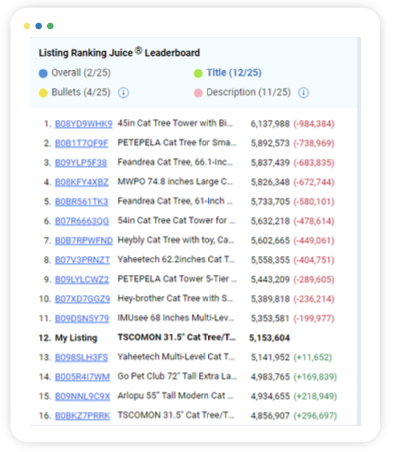The height and width of the screenshot is (452, 393).
Task: Open ASIN link B08YD9WHK9
Action: 84,124
